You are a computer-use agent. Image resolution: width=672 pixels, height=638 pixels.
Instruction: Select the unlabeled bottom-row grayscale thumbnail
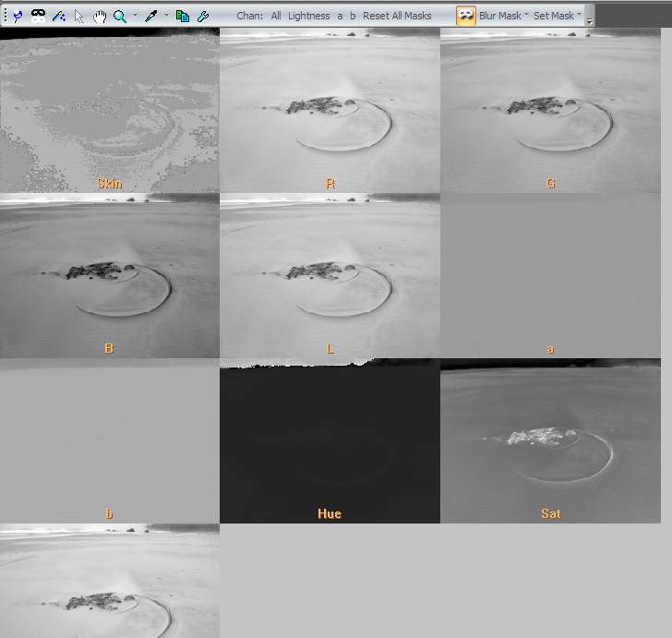click(x=110, y=581)
